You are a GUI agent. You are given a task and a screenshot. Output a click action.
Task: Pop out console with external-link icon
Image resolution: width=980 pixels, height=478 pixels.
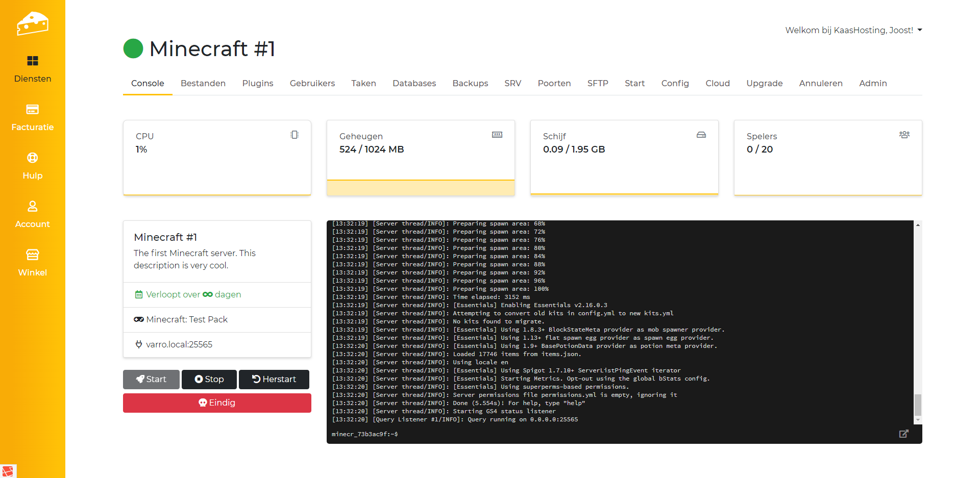pos(903,434)
